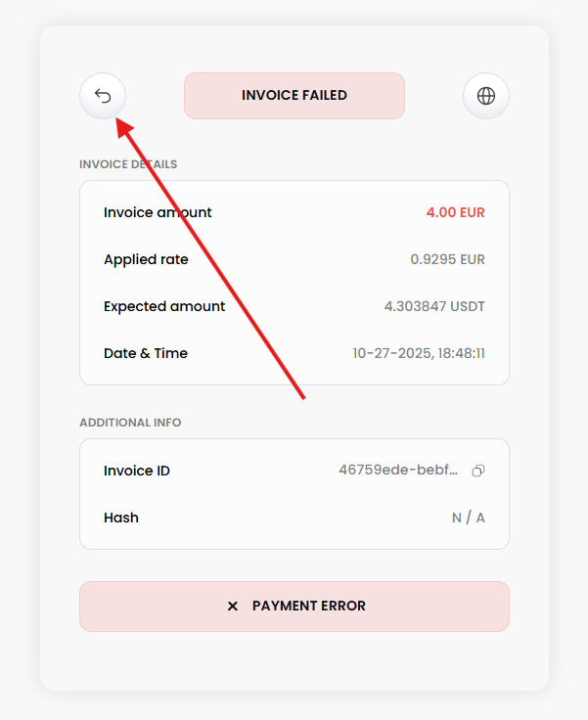Screen dimensions: 588x720
Task: Click the INVOICE DETAILS section heading
Action: (128, 164)
